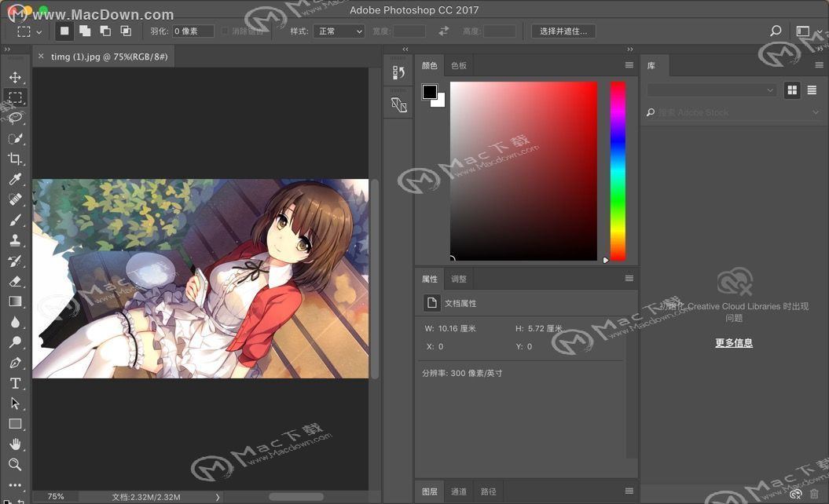This screenshot has height=504, width=829.
Task: Expand the toolbar using its double-arrow
Action: pos(7,49)
